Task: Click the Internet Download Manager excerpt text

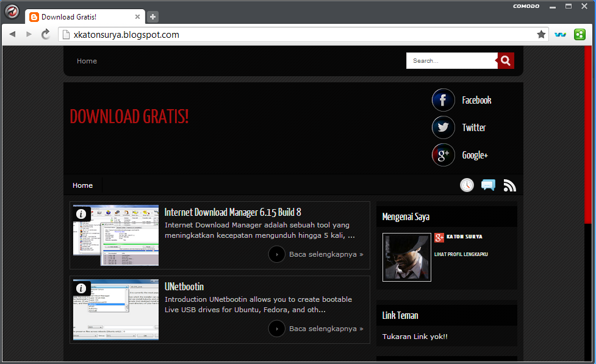Action: click(260, 230)
